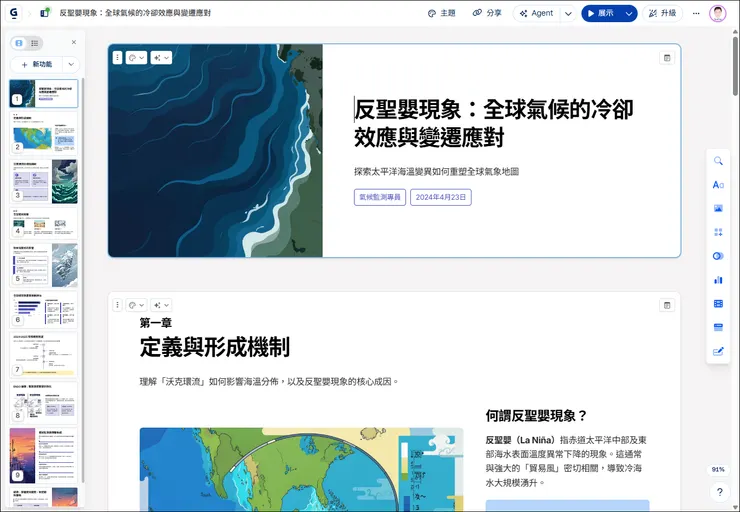Select slide 8 thumbnail
This screenshot has height=512, width=740.
click(x=43, y=403)
